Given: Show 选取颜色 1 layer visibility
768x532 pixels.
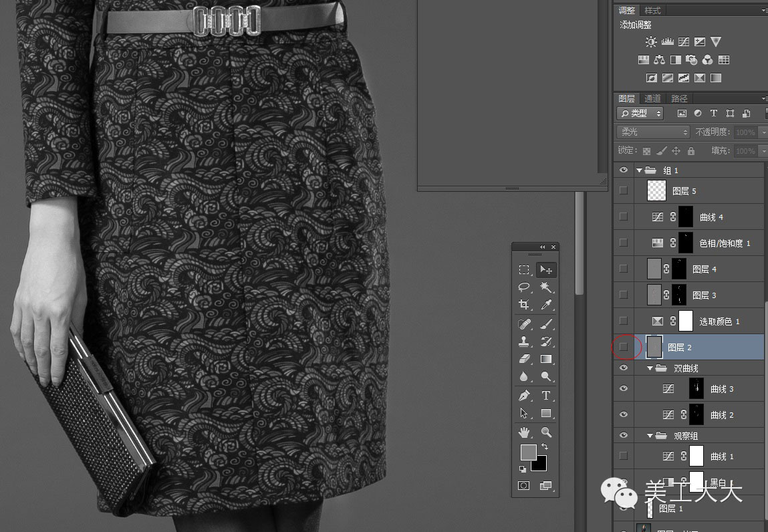Looking at the screenshot, I should (624, 320).
